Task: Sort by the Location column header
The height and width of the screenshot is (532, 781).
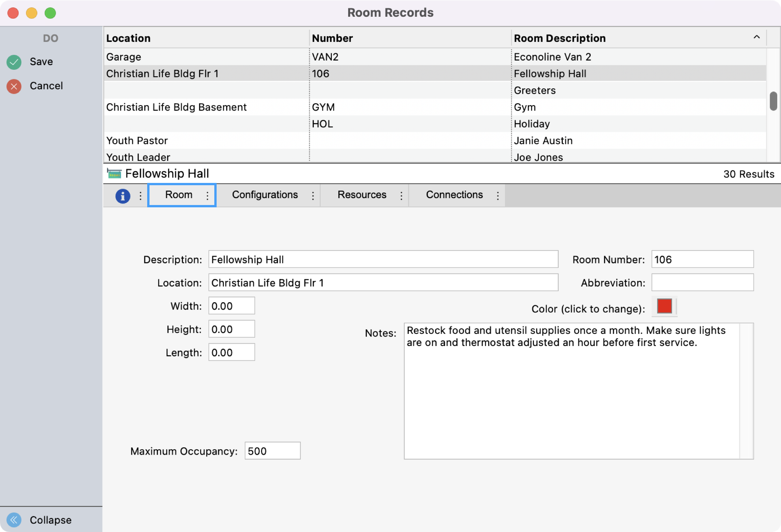Action: (x=129, y=38)
